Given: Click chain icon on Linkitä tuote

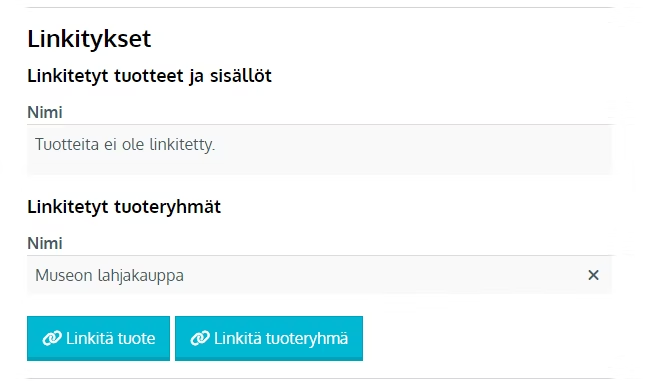Looking at the screenshot, I should click(x=52, y=338).
